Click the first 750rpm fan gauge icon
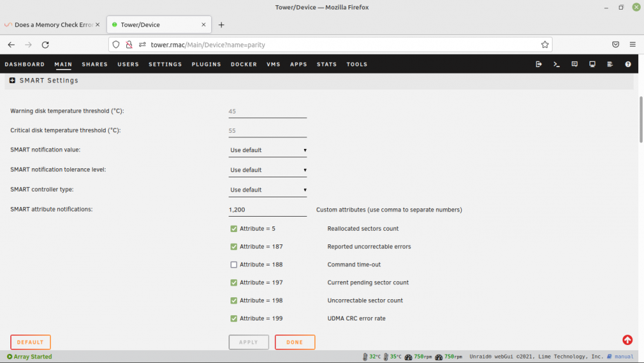Image resolution: width=644 pixels, height=363 pixels. coord(408,357)
